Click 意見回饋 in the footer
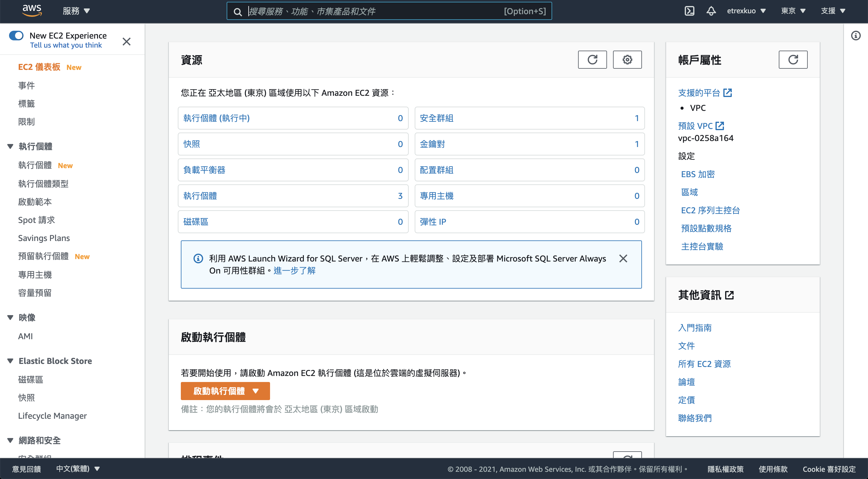868x479 pixels. tap(26, 469)
